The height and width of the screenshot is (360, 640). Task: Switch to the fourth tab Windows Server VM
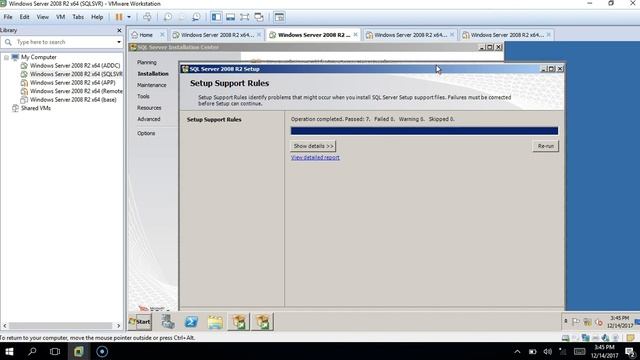tap(410, 35)
